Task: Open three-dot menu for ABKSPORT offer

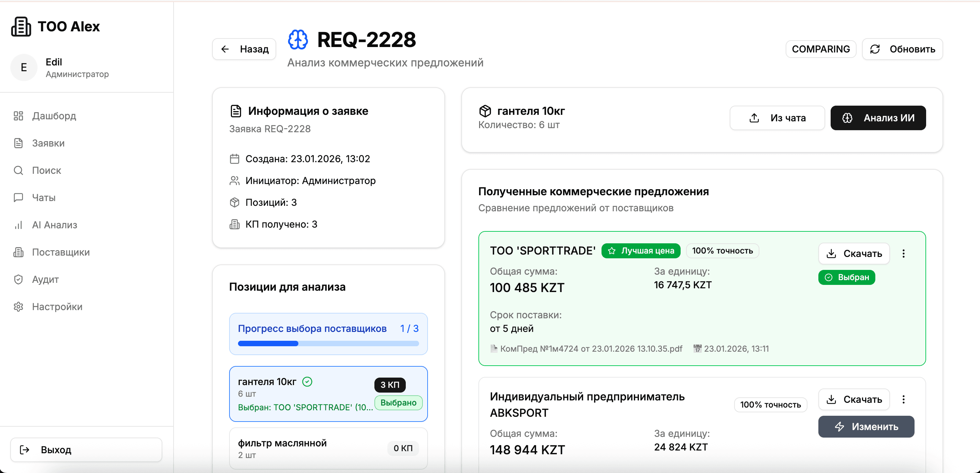Action: point(903,399)
